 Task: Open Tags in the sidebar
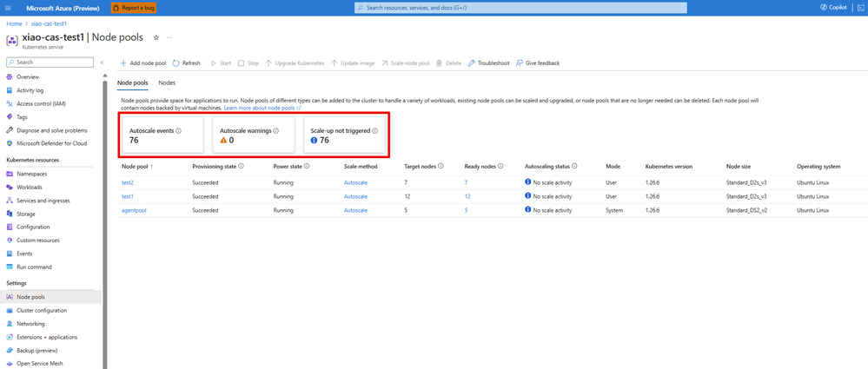22,116
